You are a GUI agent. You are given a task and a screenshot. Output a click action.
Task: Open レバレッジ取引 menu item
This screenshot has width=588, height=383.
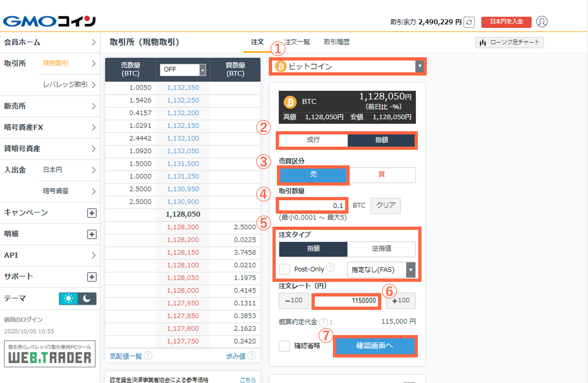pos(69,84)
